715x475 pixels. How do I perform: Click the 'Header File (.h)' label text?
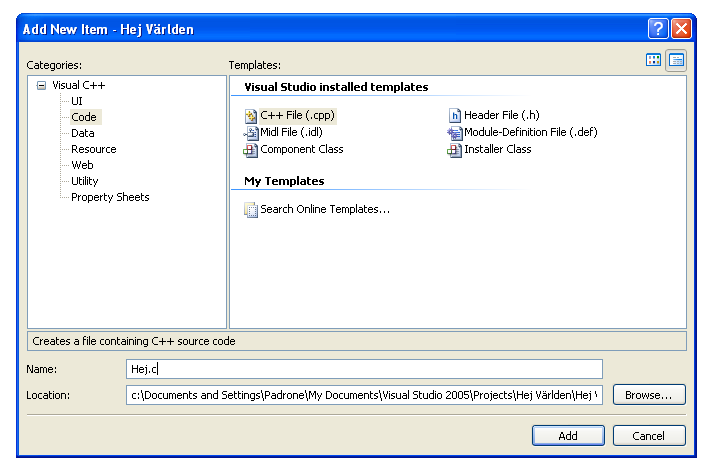pos(502,115)
